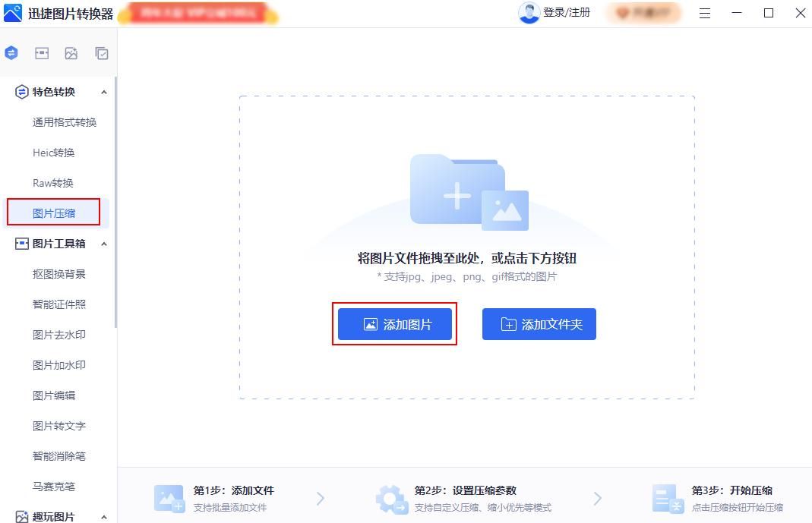Expand the 趣玩图片 section
Screen dimensions: 812x523
pos(104,516)
